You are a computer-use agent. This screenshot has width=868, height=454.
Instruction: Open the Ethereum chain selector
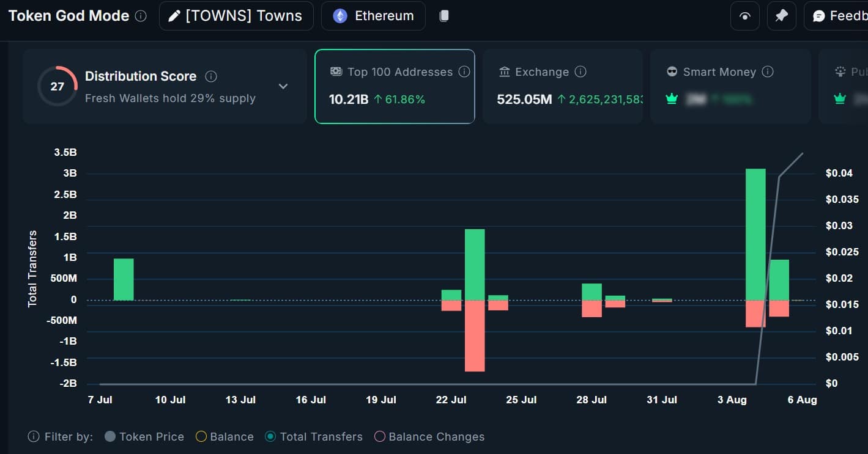coord(373,16)
